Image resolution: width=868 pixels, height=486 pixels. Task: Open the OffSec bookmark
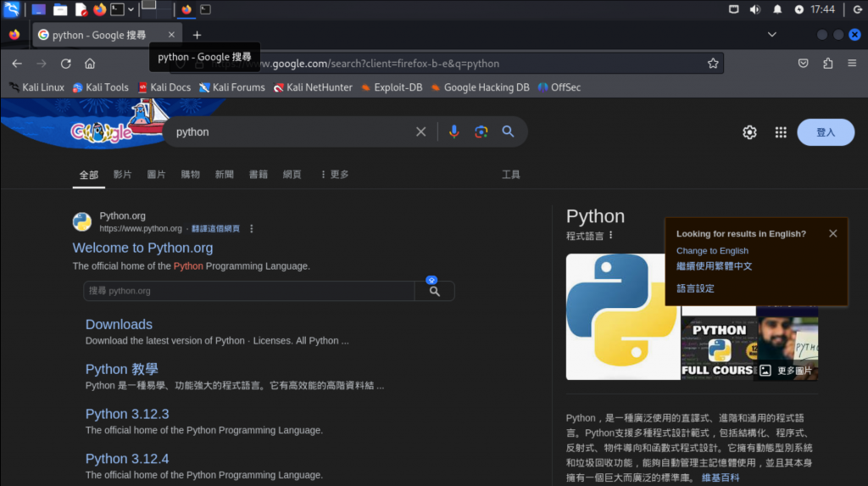coord(559,87)
